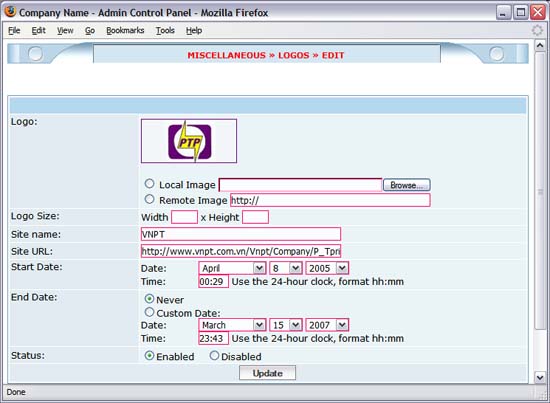Open the End Date day dropdown showing 15
This screenshot has height=403, width=550.
pyautogui.click(x=286, y=325)
